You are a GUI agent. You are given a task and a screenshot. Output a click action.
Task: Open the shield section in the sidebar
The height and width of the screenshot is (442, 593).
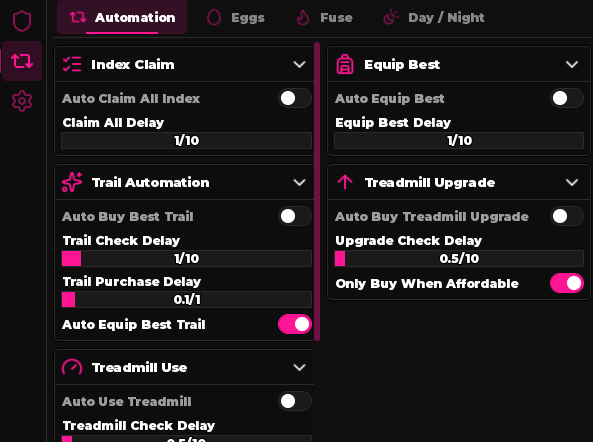click(22, 21)
